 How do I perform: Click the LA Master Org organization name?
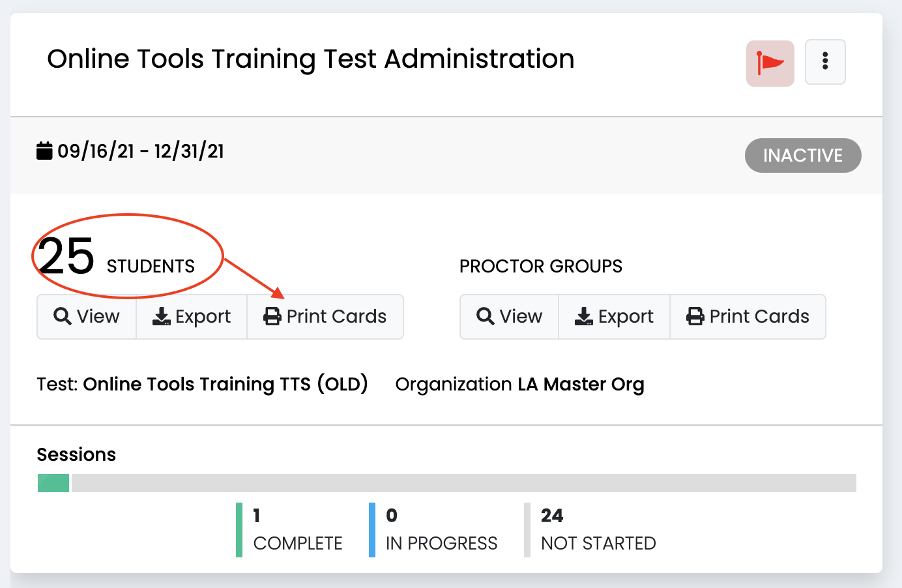(x=581, y=384)
